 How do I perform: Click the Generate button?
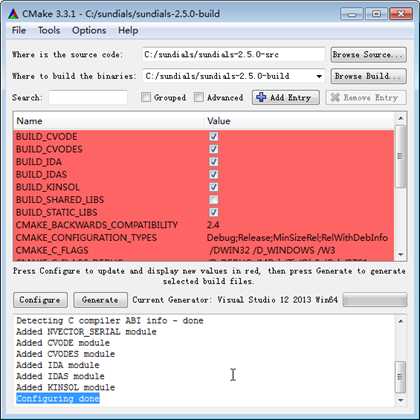pos(100,300)
